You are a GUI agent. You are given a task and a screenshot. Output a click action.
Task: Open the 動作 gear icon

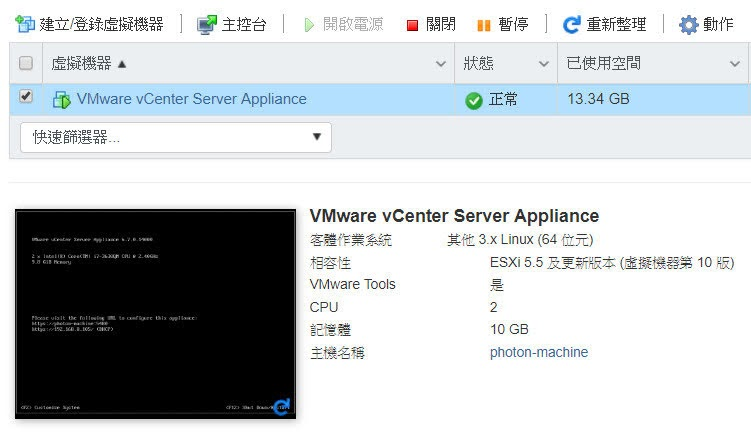click(x=689, y=24)
